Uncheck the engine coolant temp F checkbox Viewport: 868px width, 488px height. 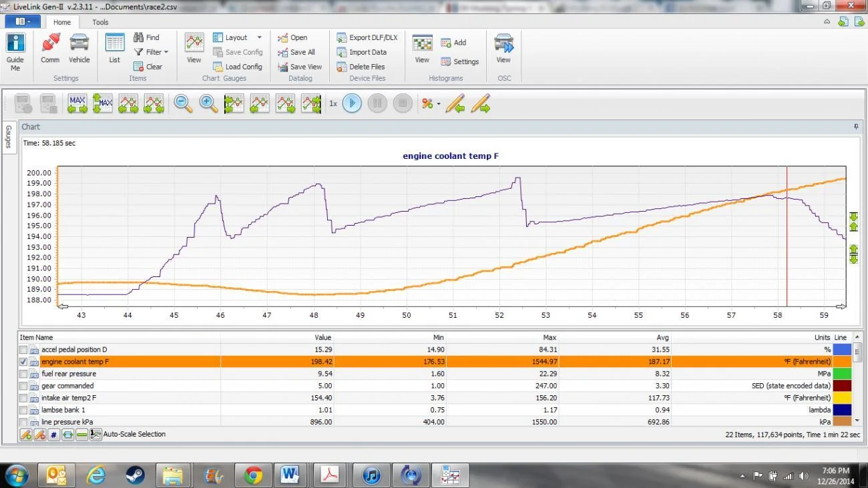pyautogui.click(x=23, y=362)
